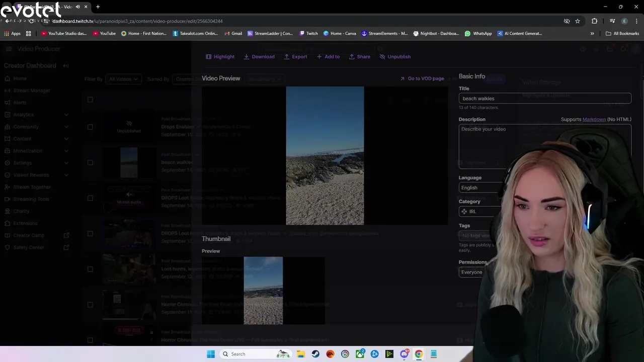Click the hamburger menu beside Video Producer
Viewport: 644px width, 362px height.
[9, 49]
